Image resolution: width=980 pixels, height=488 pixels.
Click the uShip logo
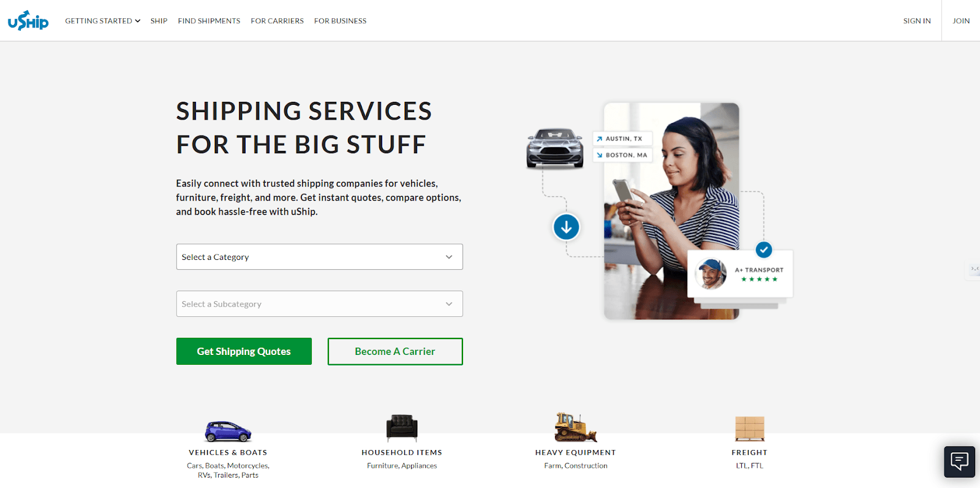coord(28,21)
